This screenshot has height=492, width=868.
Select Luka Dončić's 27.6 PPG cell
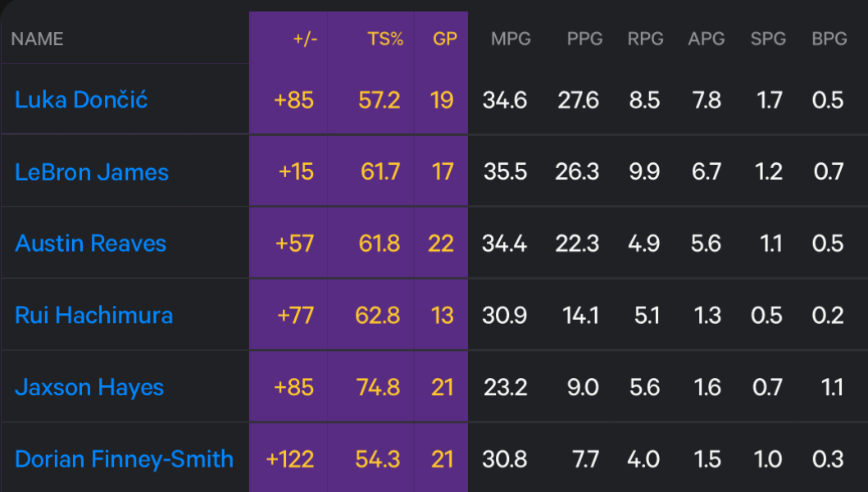578,100
